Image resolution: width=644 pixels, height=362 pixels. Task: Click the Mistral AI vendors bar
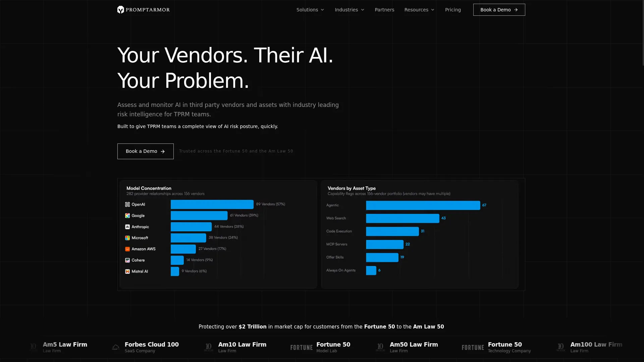coord(175,271)
